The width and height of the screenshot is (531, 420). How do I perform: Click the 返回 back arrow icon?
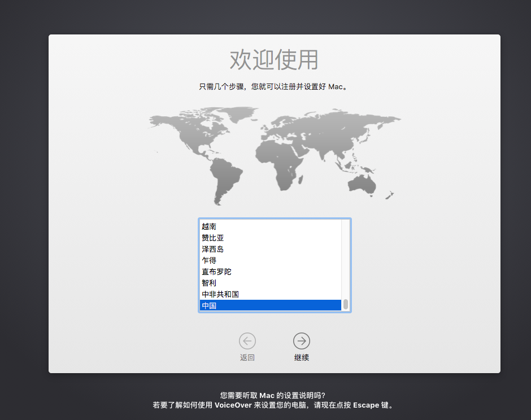[x=247, y=341]
